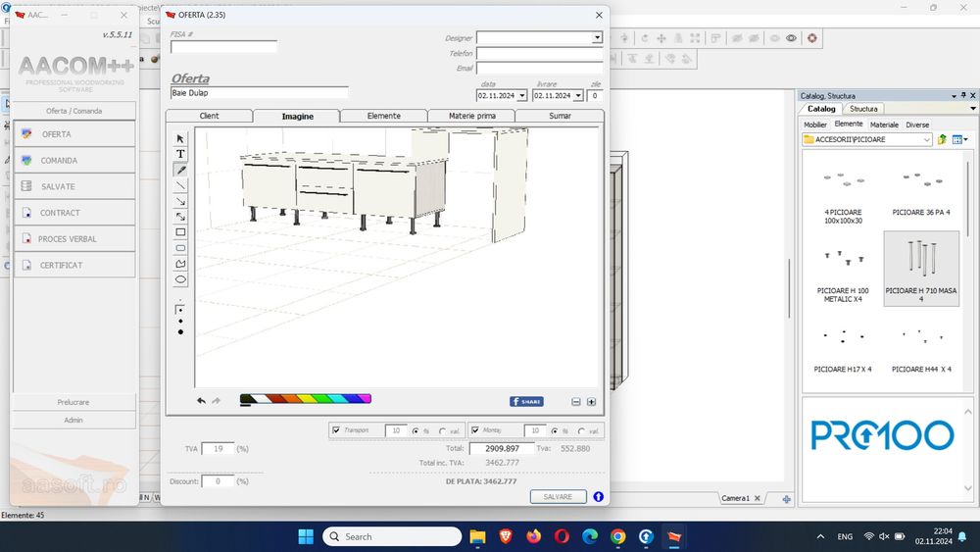Select the Text tool in drawing toolbar
980x552 pixels.
(x=180, y=154)
